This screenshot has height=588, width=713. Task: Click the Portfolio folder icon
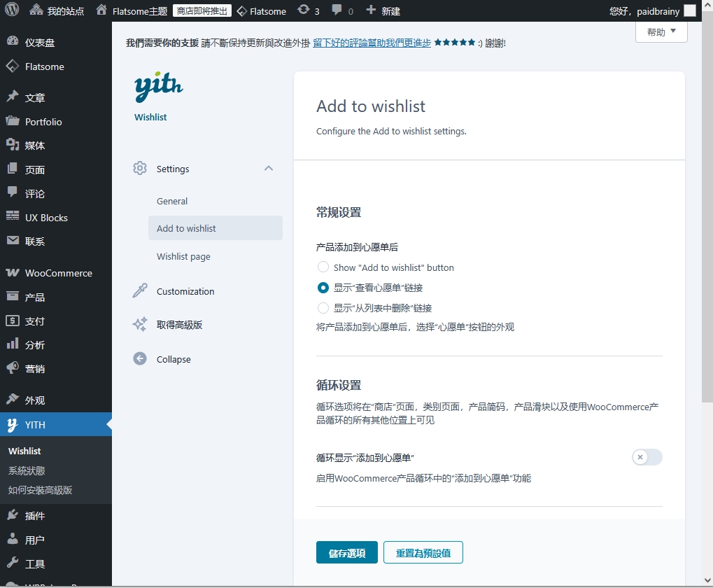click(13, 121)
